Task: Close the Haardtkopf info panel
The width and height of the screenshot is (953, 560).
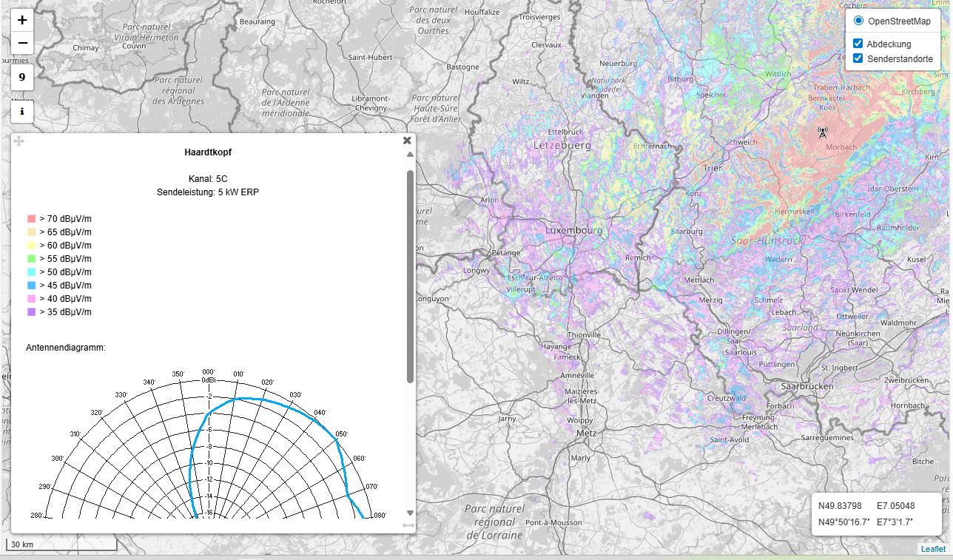Action: tap(407, 141)
